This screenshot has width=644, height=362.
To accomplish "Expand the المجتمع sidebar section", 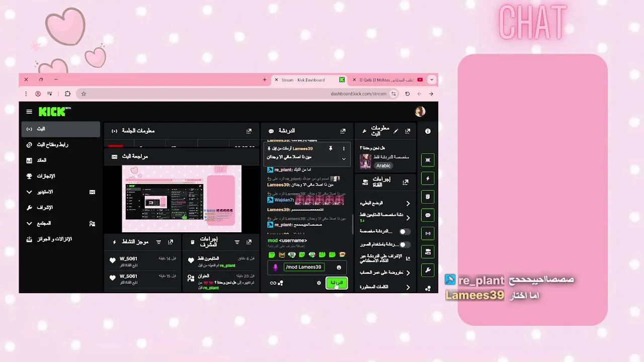I will pos(60,223).
